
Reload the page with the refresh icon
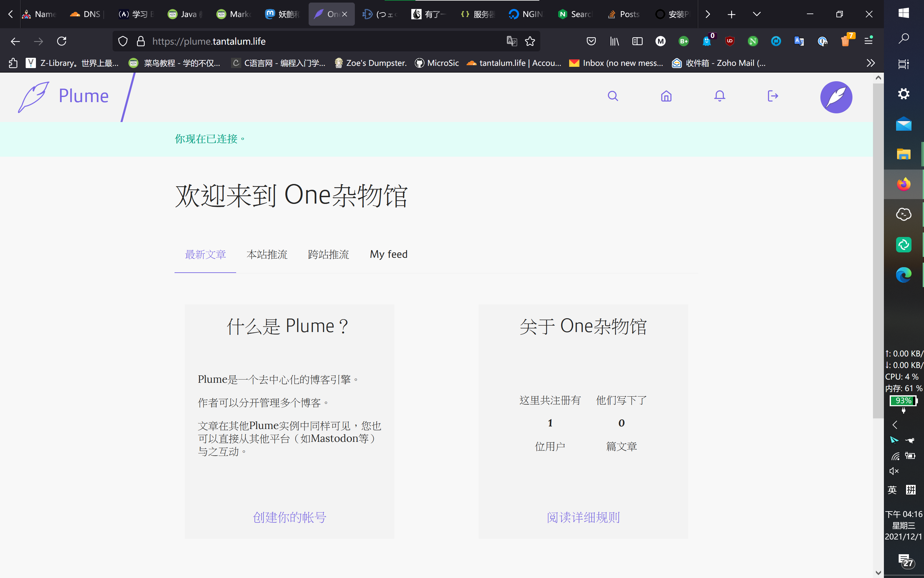tap(62, 41)
